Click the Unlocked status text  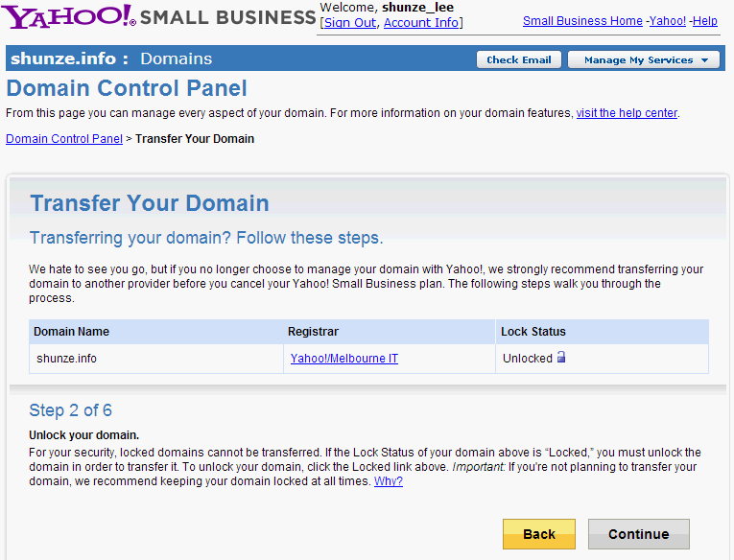point(528,359)
